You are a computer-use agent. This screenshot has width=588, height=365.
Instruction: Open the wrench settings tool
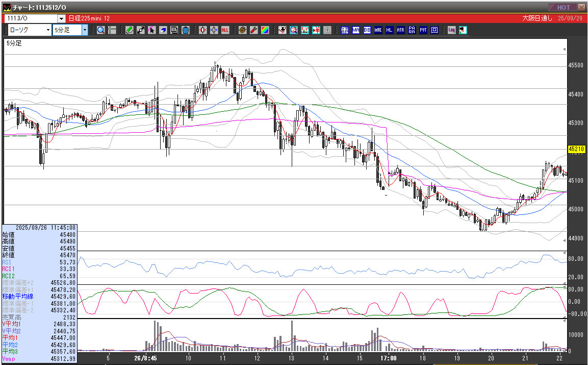[253, 30]
